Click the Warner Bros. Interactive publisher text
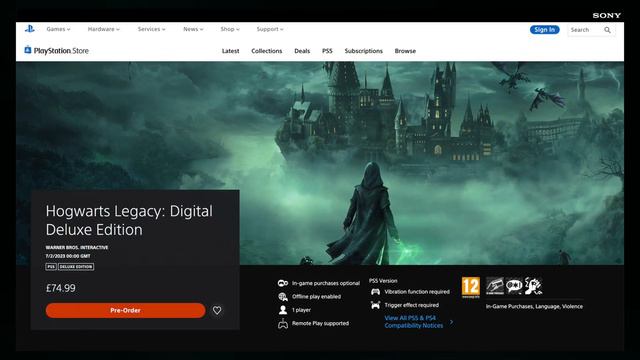 [x=77, y=247]
